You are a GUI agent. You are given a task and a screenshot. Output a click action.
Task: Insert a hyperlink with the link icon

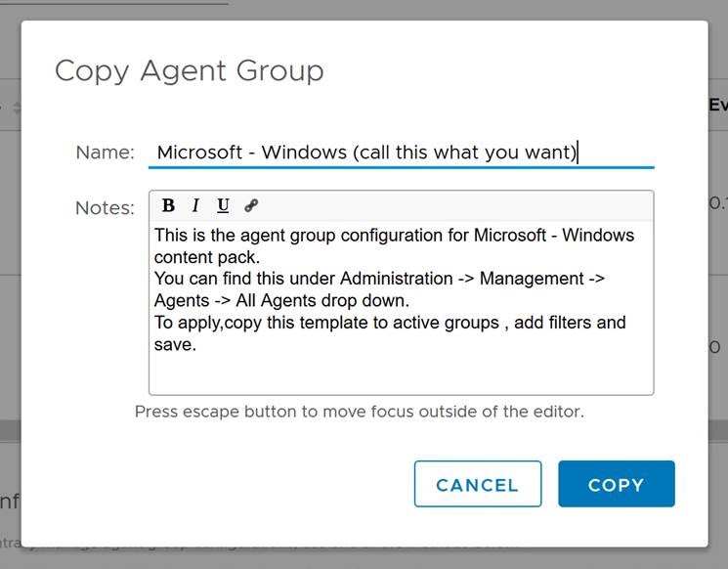[251, 205]
